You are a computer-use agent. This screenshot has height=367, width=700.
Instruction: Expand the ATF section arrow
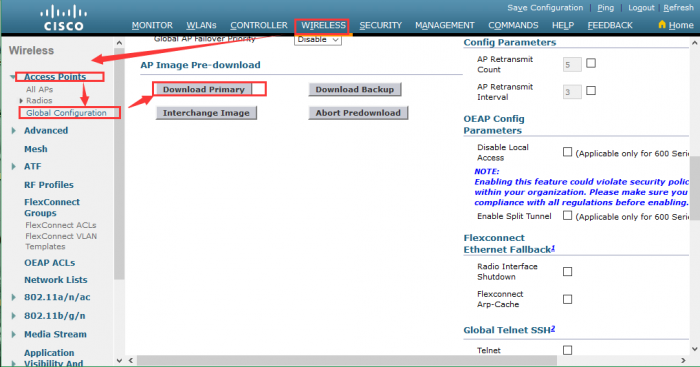(13, 167)
